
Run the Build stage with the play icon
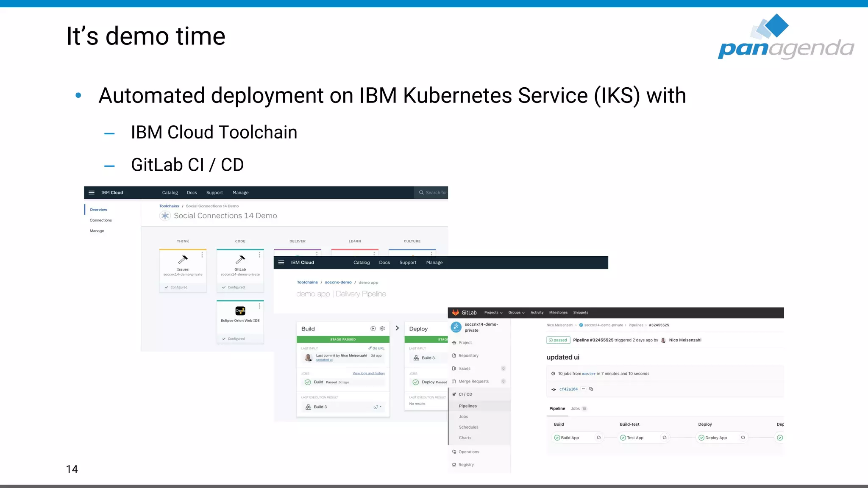pos(373,329)
